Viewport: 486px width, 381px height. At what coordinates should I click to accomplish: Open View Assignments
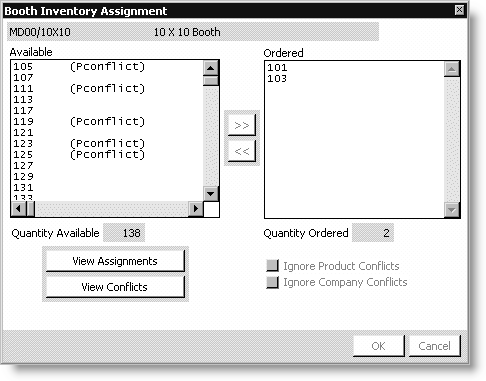(115, 261)
